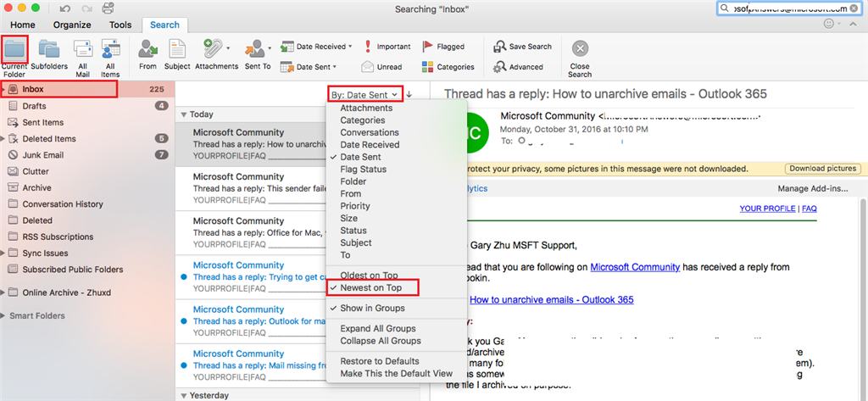The width and height of the screenshot is (868, 401).
Task: Add a From filter to search
Action: tap(147, 55)
